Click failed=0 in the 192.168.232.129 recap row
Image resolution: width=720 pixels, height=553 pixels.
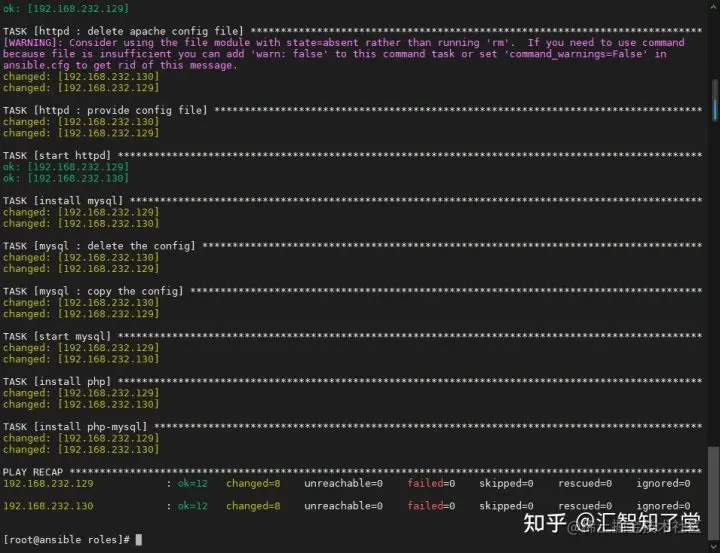[431, 483]
